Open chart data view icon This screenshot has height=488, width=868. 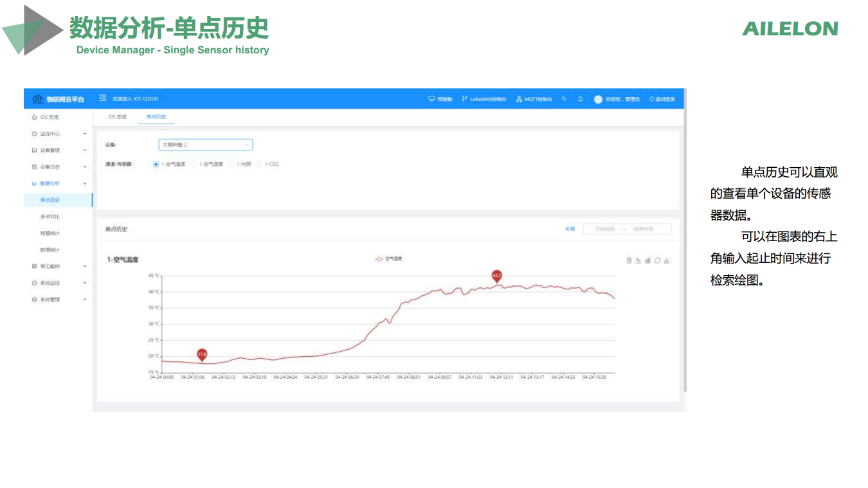629,260
